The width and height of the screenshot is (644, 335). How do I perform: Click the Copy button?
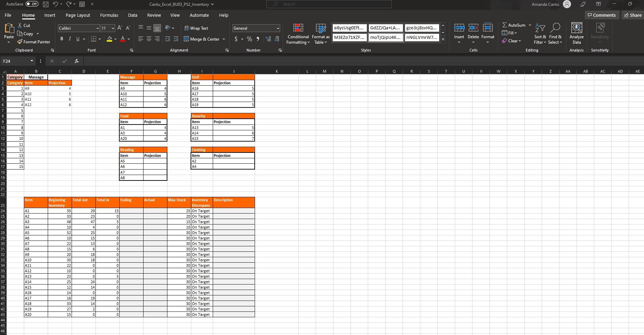pyautogui.click(x=26, y=34)
